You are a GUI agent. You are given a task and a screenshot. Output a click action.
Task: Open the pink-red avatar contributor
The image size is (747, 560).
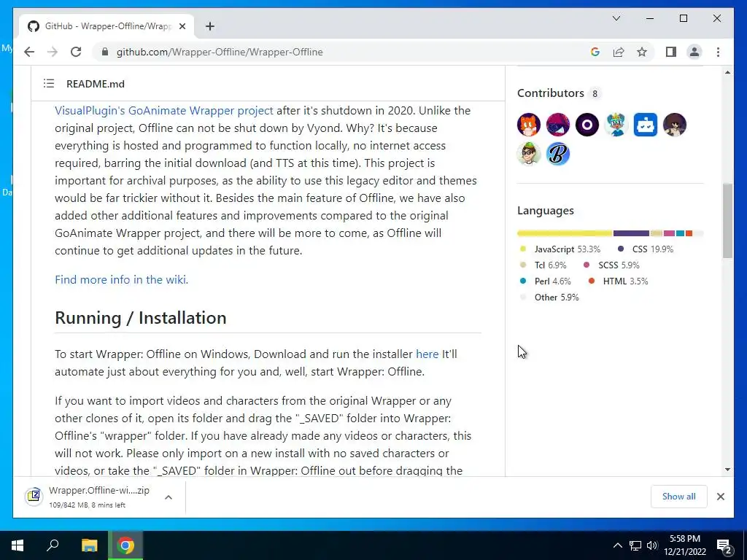point(558,125)
